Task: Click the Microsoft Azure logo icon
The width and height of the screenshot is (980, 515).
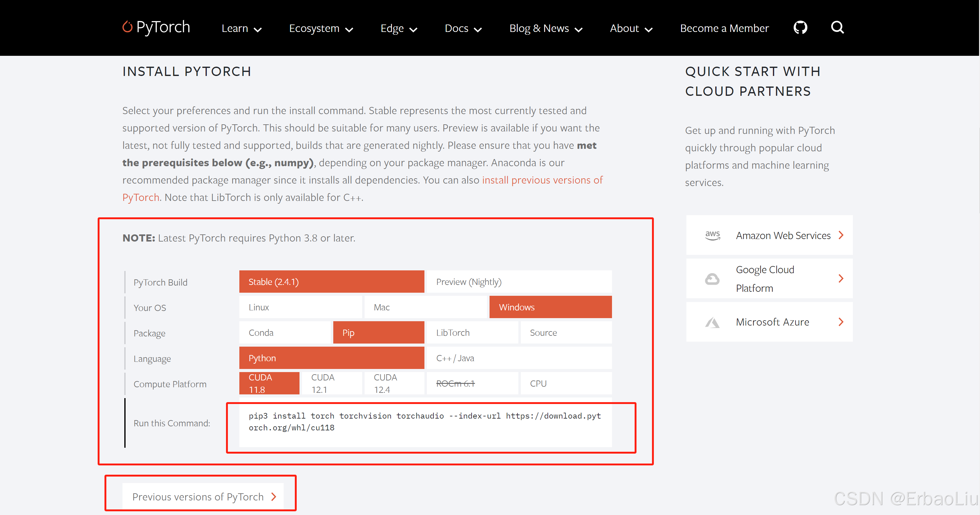Action: tap(712, 322)
